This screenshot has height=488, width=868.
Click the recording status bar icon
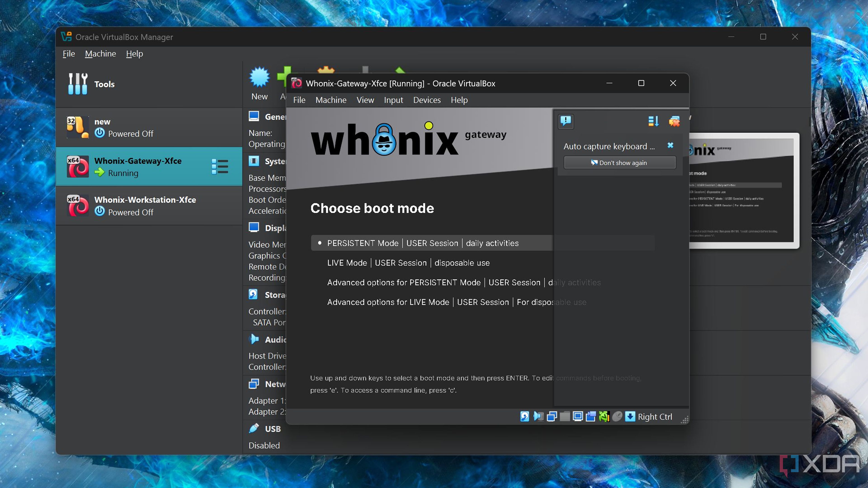coord(591,417)
